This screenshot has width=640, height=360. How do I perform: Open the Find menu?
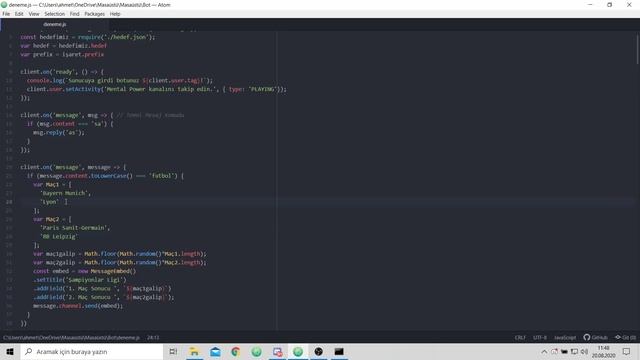click(x=74, y=14)
